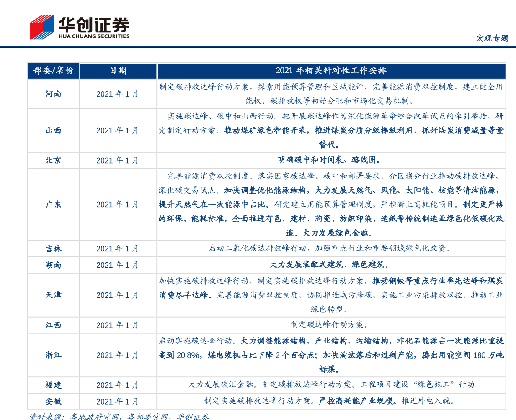Click the 日期 column header
Viewport: 516px width, 420px height.
coord(118,72)
